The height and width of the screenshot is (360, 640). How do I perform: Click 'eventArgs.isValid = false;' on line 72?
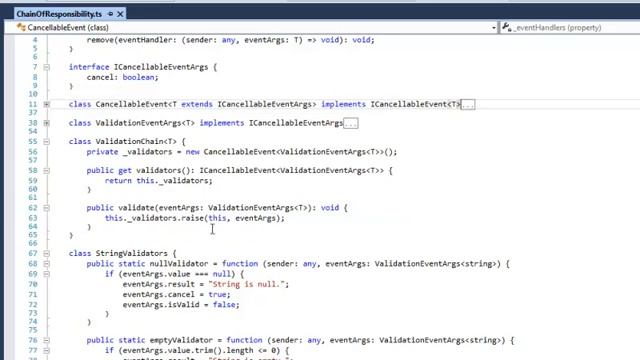coord(181,304)
